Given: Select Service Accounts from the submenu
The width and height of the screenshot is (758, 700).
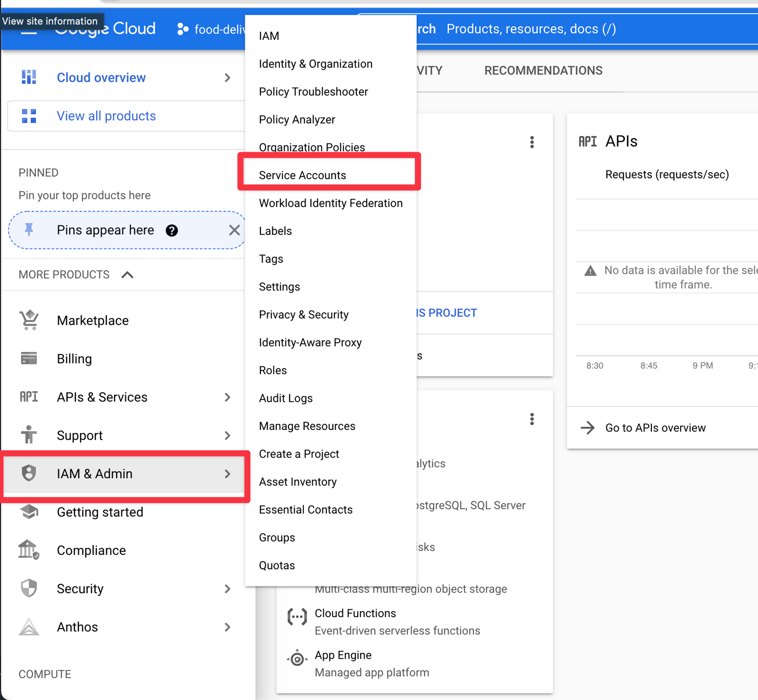Looking at the screenshot, I should (x=302, y=175).
